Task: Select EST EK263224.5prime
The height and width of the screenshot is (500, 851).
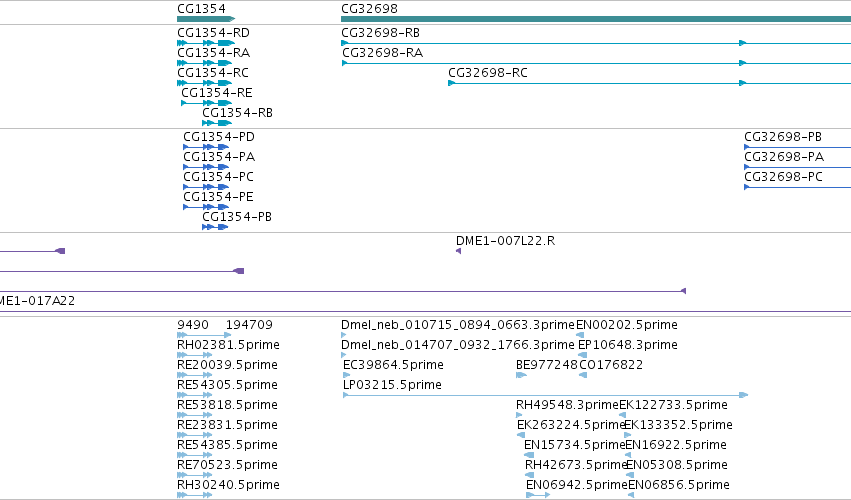Action: point(571,425)
